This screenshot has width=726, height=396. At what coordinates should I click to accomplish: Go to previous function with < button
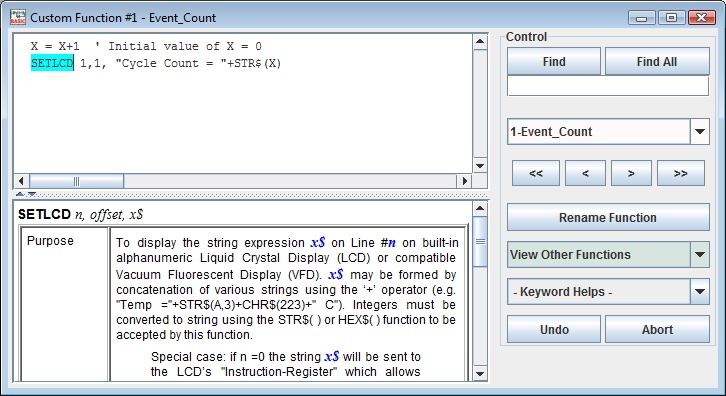(585, 173)
